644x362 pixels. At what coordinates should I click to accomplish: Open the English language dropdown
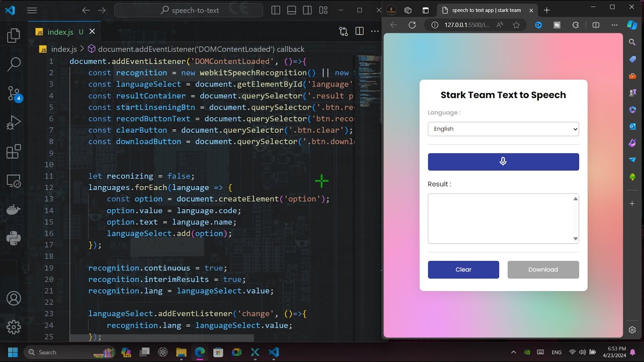[503, 129]
